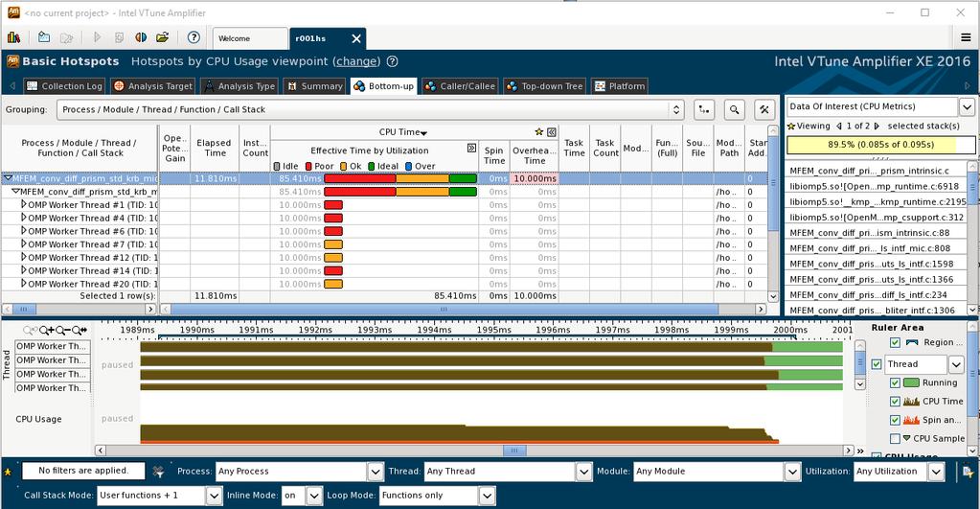Click the New Project toolbar icon
The width and height of the screenshot is (980, 509).
[44, 37]
